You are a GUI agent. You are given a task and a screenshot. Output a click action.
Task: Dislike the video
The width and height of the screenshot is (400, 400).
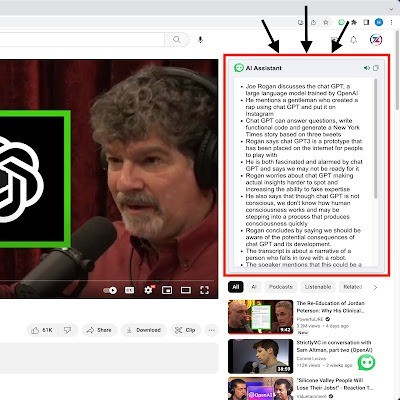(68, 330)
